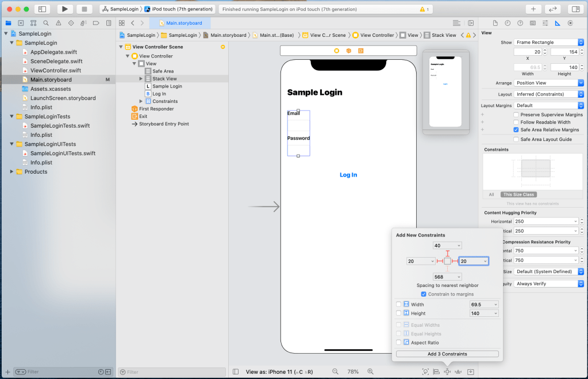Viewport: 588px width, 379px height.
Task: Enable the Width constraint checkbox
Action: coord(399,304)
